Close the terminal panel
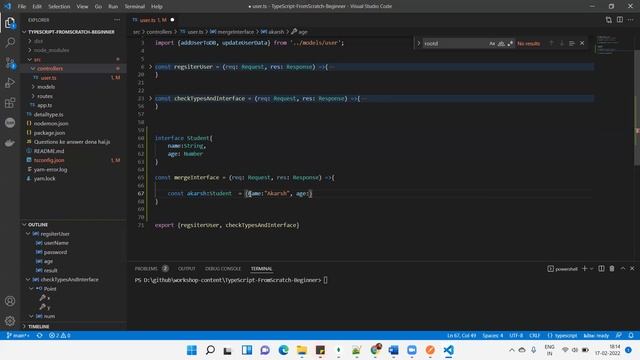640x360 pixels. tap(632, 268)
